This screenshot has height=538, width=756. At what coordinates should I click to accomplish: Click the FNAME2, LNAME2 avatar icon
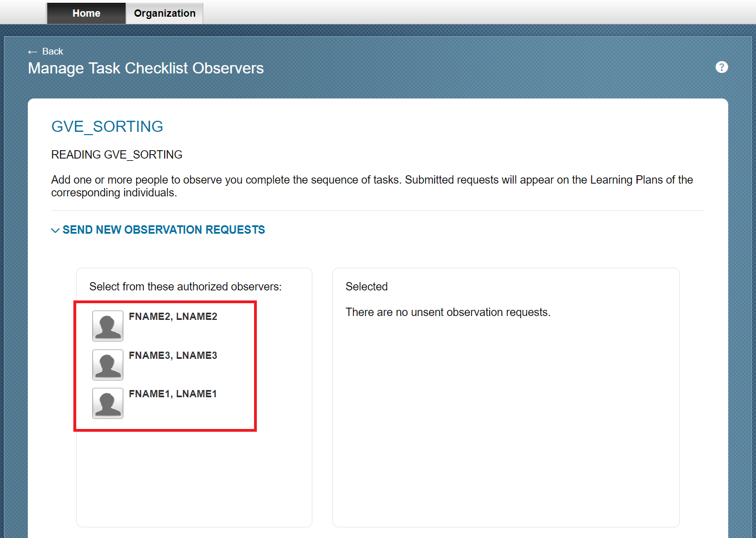point(108,326)
